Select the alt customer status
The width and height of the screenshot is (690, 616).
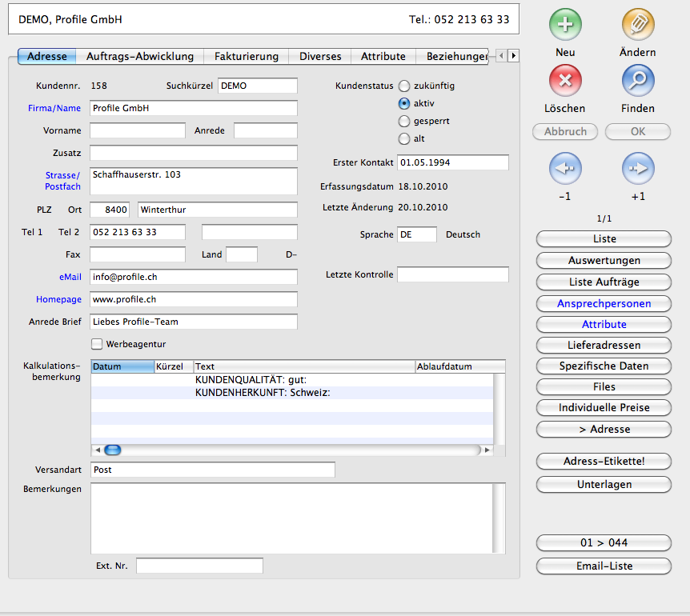pyautogui.click(x=404, y=138)
